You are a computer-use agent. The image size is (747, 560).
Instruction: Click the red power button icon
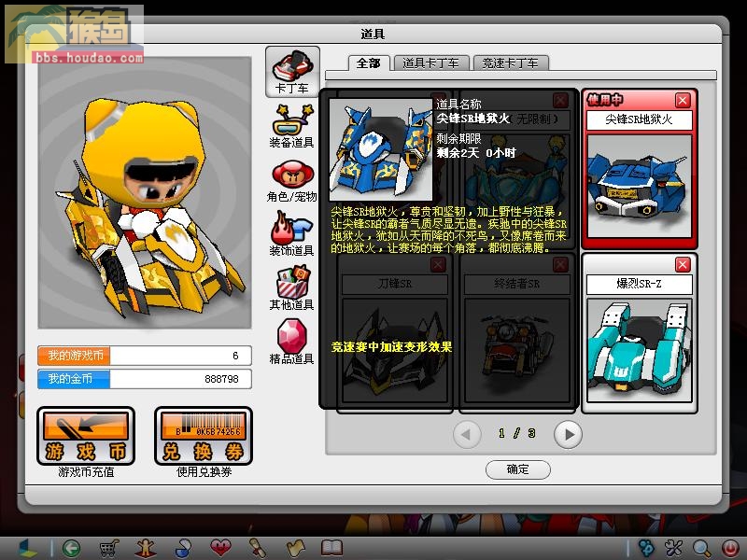click(x=729, y=548)
